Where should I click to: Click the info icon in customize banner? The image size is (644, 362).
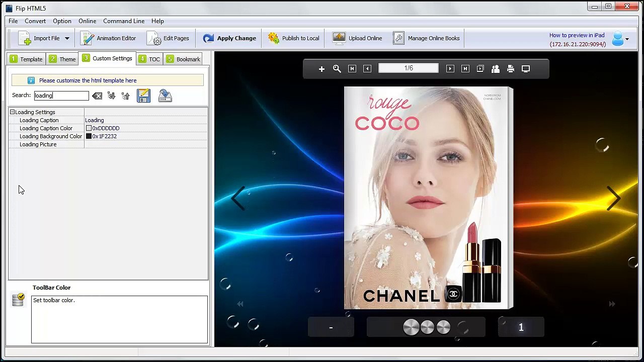click(x=31, y=80)
